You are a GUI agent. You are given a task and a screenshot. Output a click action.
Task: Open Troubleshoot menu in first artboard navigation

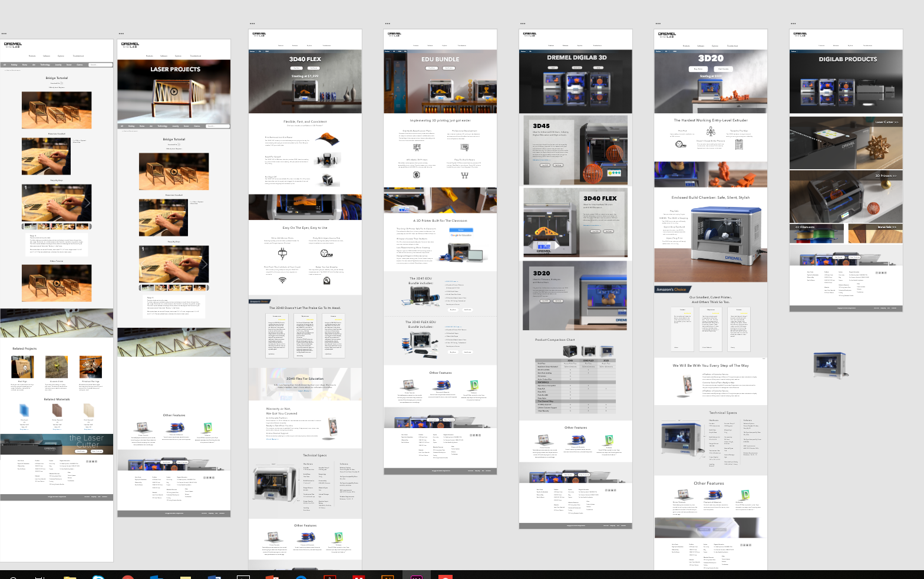[78, 56]
